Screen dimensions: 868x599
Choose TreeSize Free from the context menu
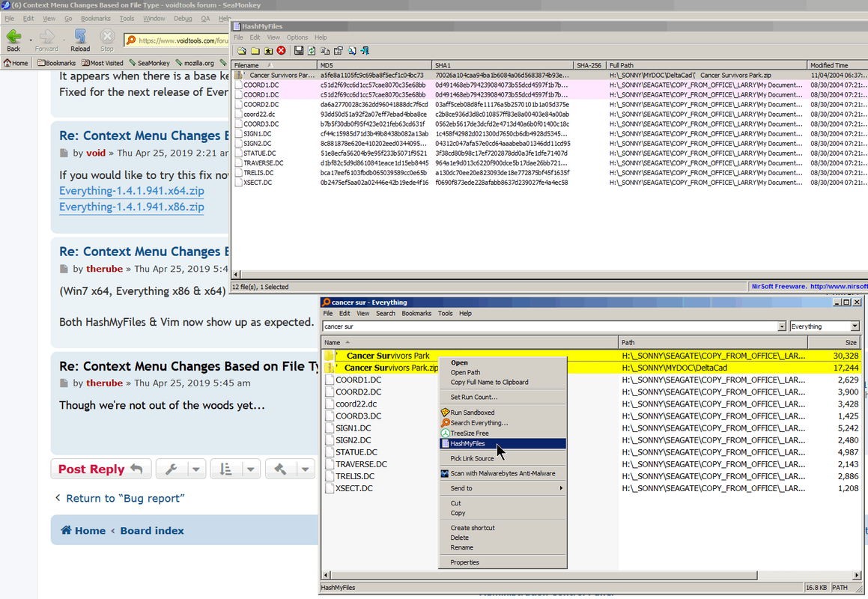coord(503,433)
